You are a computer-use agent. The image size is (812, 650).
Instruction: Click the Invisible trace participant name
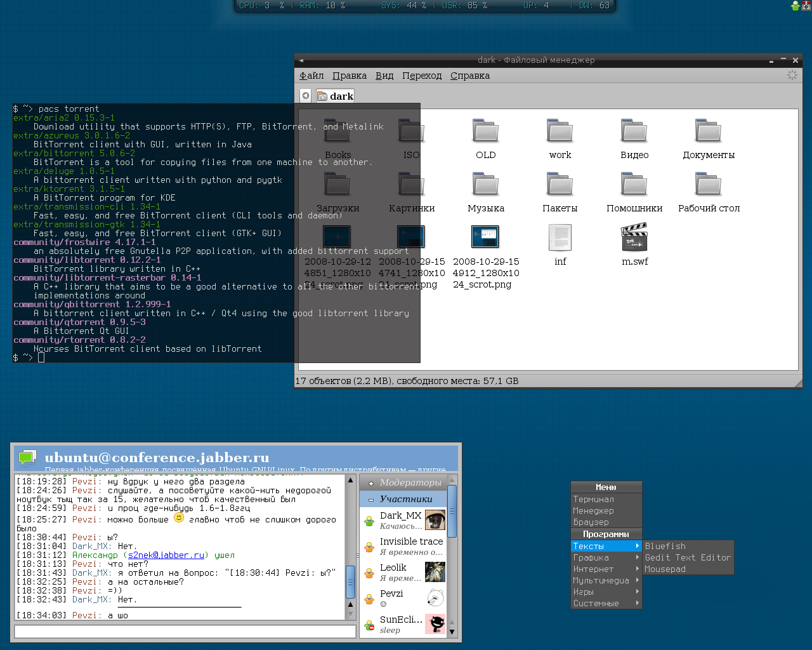pos(411,541)
